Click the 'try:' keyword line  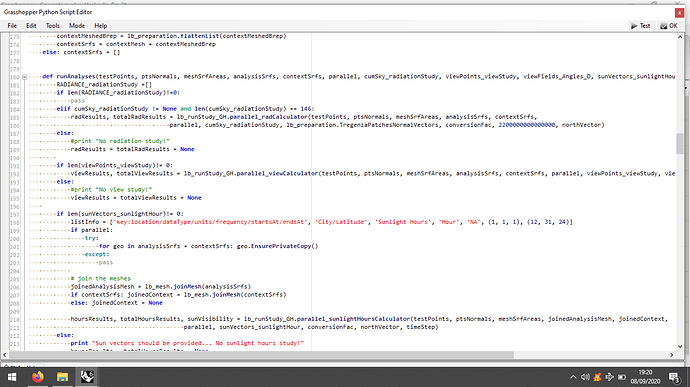click(92, 238)
